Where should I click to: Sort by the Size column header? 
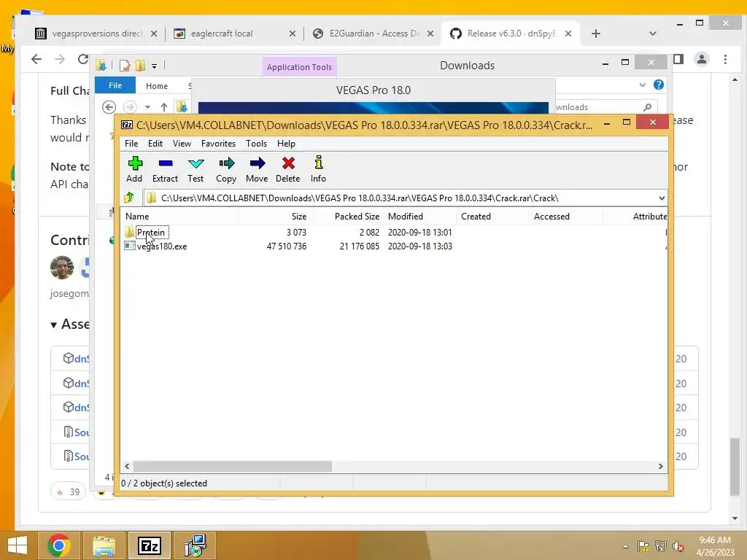click(274, 216)
